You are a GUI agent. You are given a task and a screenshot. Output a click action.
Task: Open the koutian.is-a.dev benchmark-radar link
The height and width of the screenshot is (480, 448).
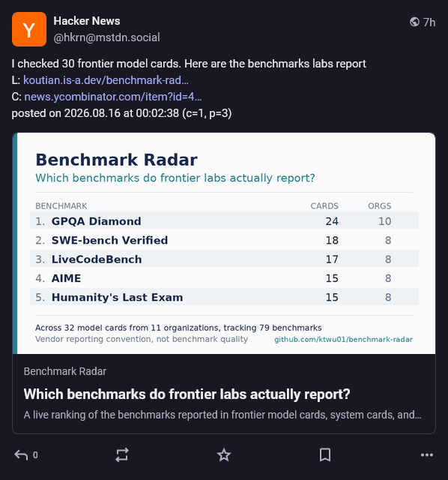[106, 80]
